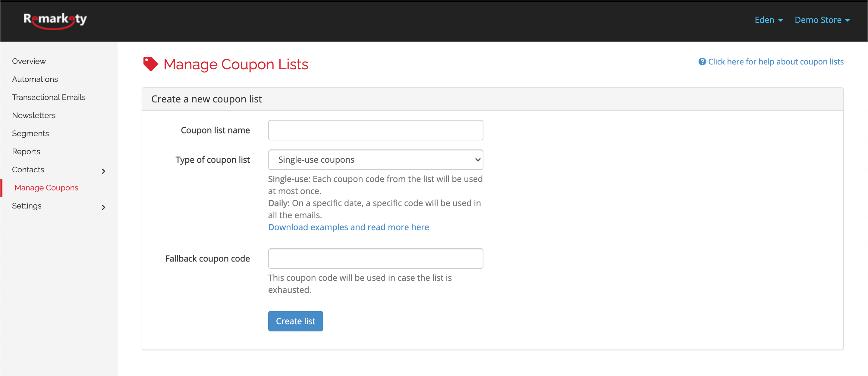Click the Coupon list name label
The image size is (868, 376).
point(215,130)
